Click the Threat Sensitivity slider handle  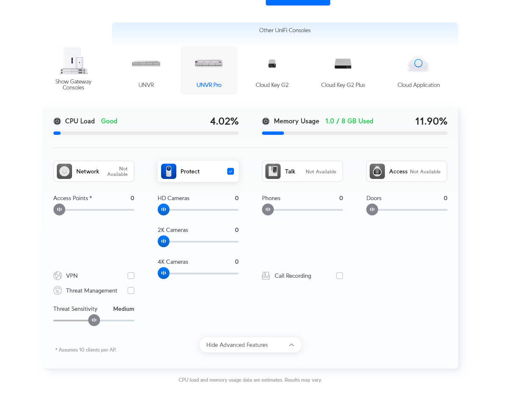tap(94, 320)
